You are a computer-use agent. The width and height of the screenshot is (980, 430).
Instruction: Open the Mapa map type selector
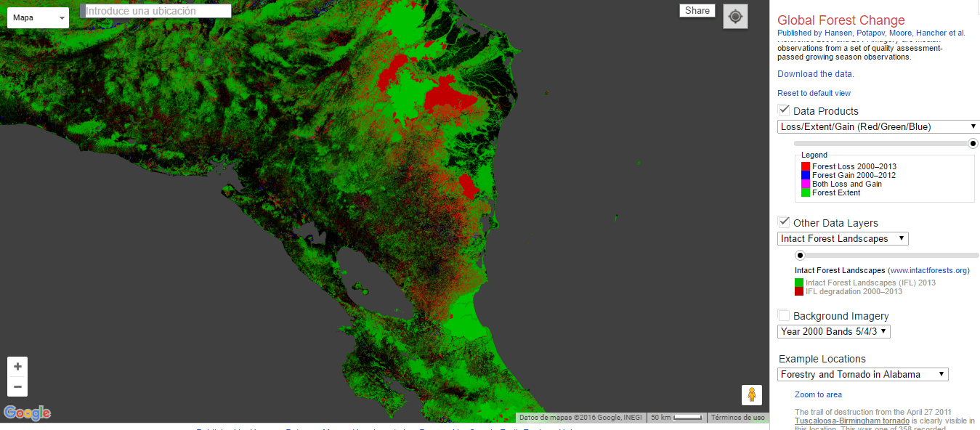pyautogui.click(x=38, y=17)
